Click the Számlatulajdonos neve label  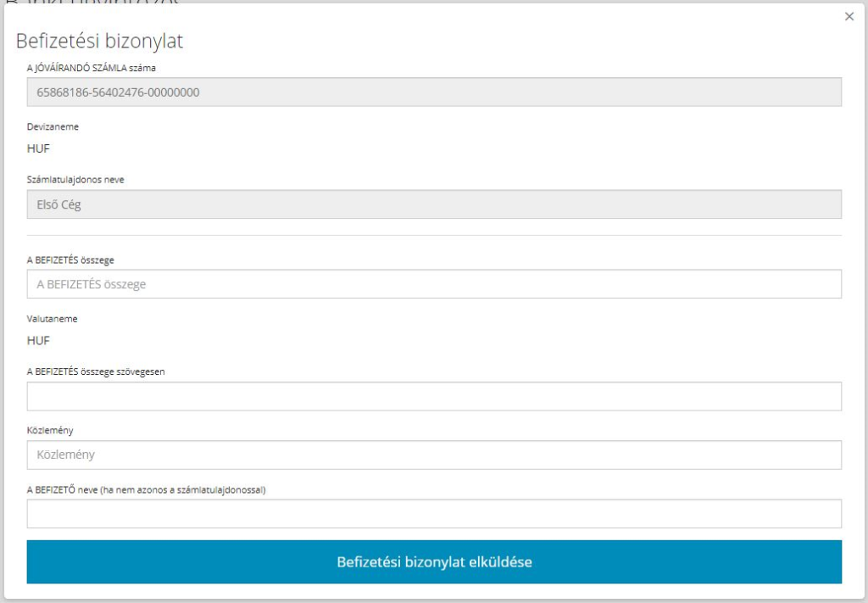pos(75,179)
